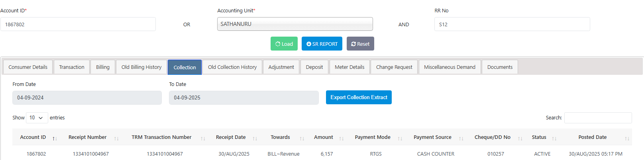
Task: Sort table by Receipt Number arrows
Action: pyautogui.click(x=116, y=138)
